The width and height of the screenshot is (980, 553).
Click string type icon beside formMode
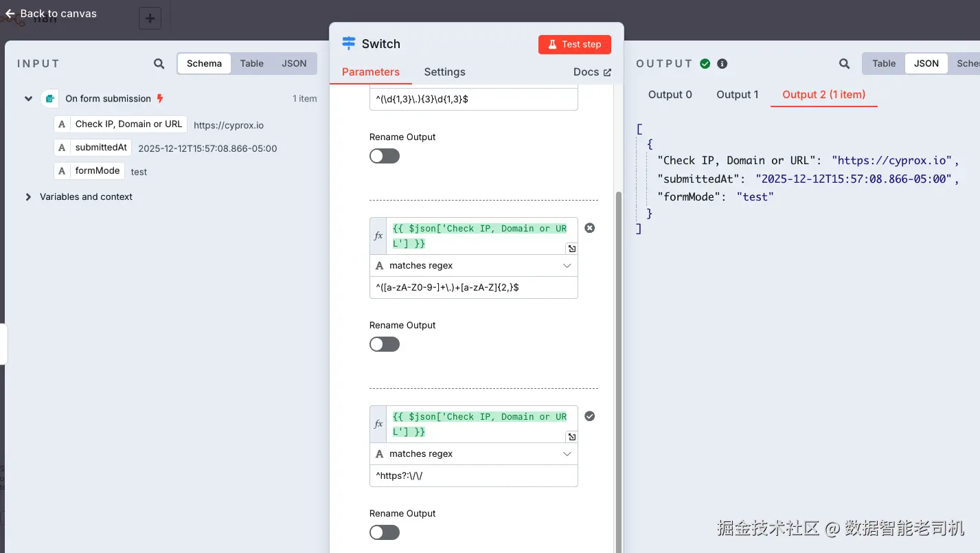[62, 171]
